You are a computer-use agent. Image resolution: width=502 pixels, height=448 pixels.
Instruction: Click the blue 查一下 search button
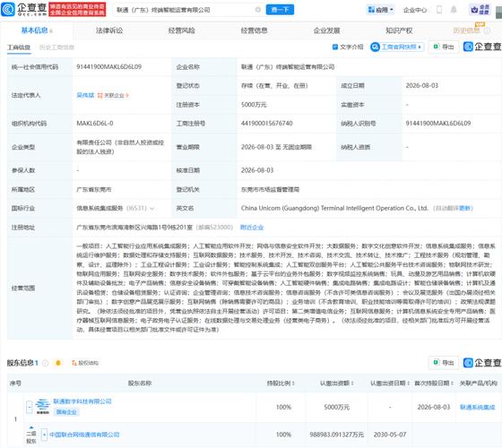tap(280, 10)
